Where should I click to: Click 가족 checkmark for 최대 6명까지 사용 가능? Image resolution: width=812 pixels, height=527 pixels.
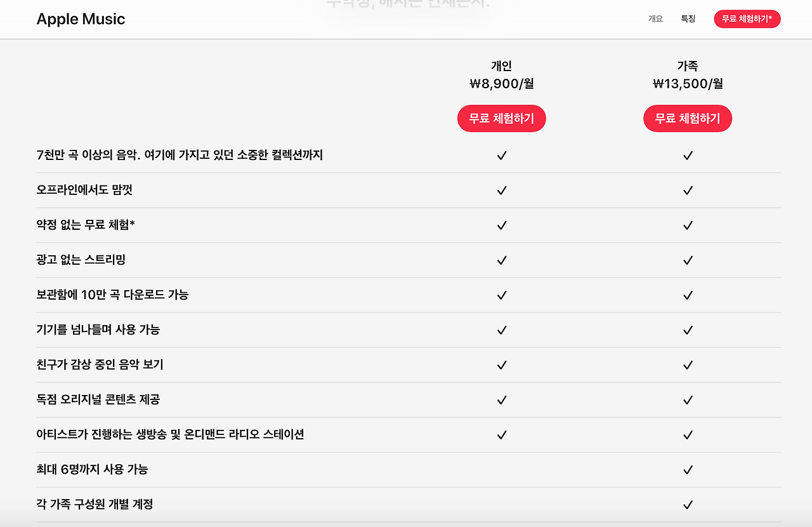688,470
